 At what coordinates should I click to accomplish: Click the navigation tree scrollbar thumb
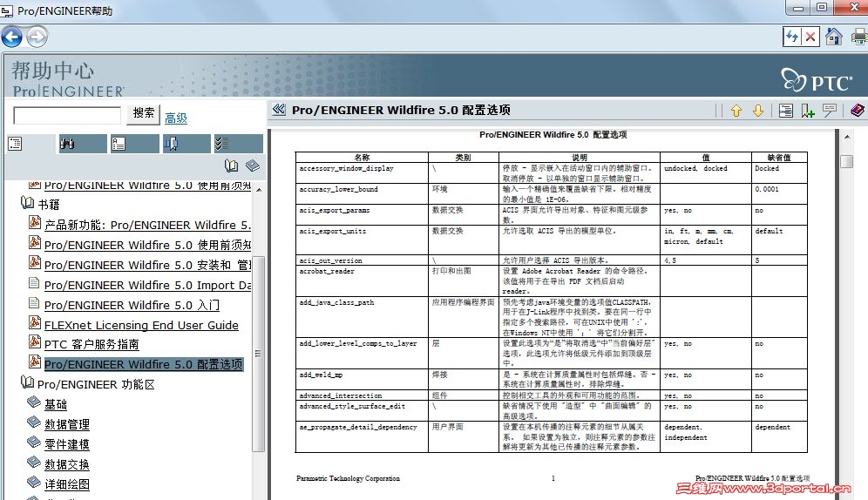(x=259, y=354)
